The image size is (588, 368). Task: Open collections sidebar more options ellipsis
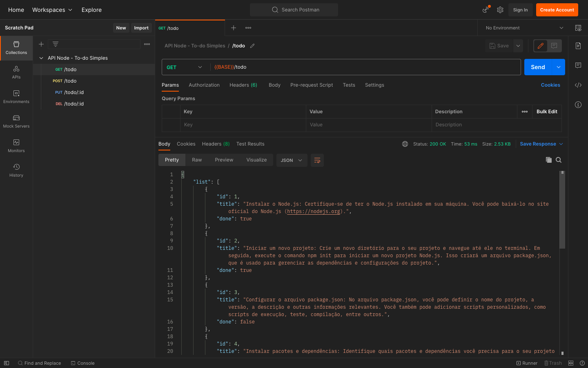147,44
